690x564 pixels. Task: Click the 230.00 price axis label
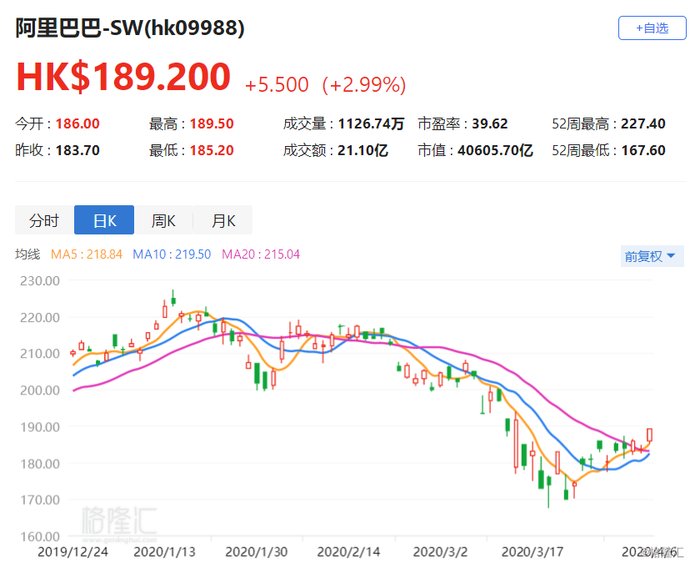point(40,281)
